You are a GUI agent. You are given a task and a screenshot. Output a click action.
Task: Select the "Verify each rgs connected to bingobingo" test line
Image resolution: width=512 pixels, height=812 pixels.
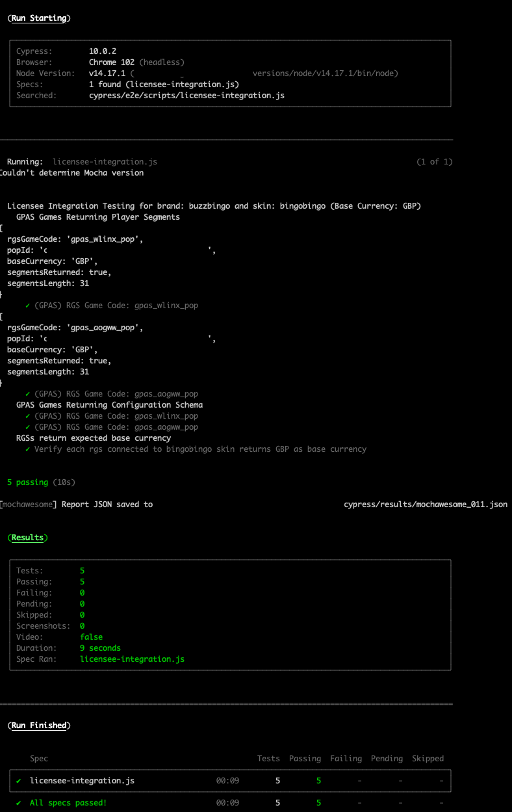point(196,449)
